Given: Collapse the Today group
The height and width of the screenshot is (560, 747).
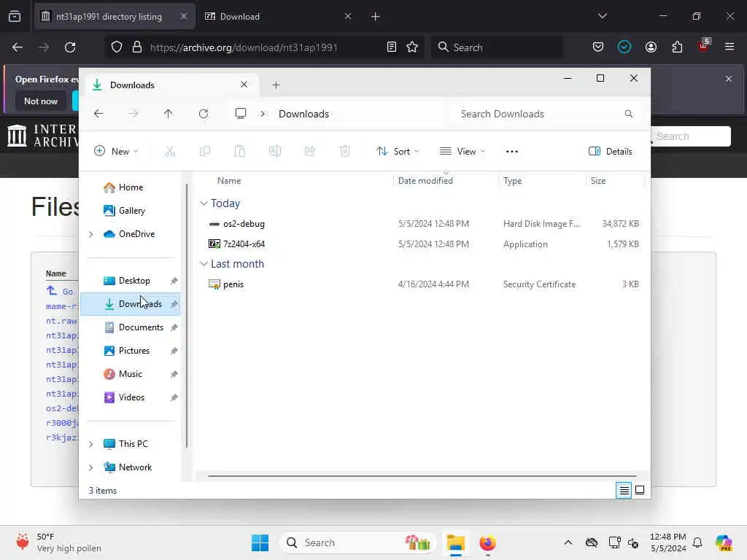Looking at the screenshot, I should [x=204, y=203].
